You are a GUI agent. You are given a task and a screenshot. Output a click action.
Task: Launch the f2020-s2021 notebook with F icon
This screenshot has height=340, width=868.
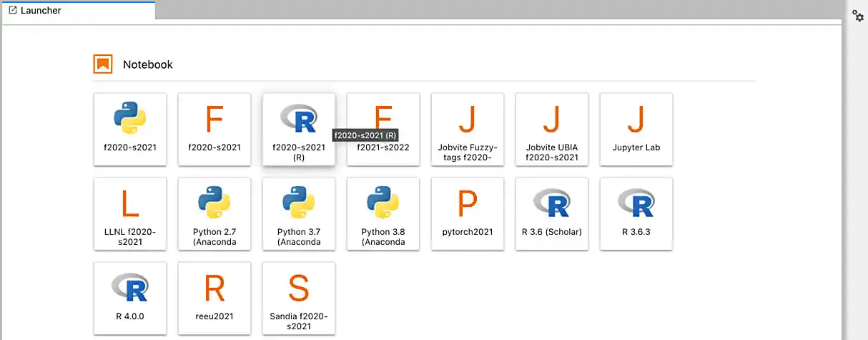(214, 129)
